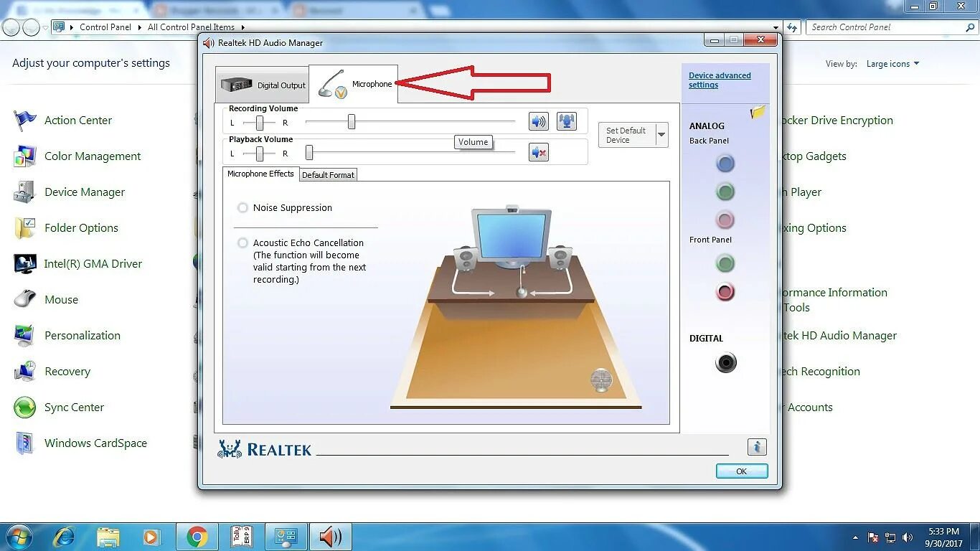
Task: Open the microphone boost icon button
Action: 567,121
